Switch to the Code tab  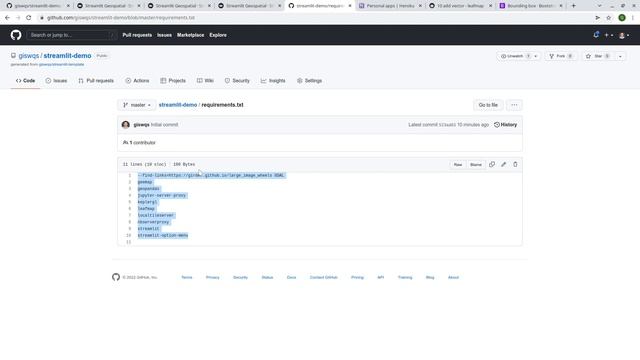coord(25,81)
